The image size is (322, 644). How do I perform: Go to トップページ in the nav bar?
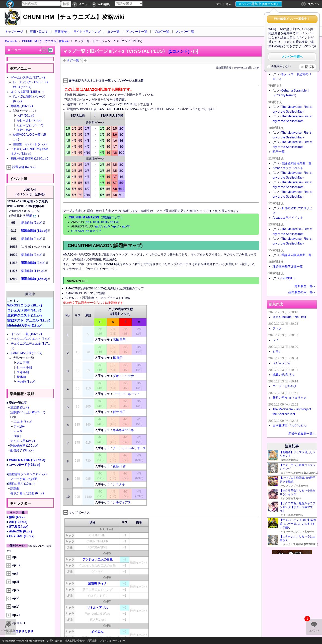click(14, 32)
